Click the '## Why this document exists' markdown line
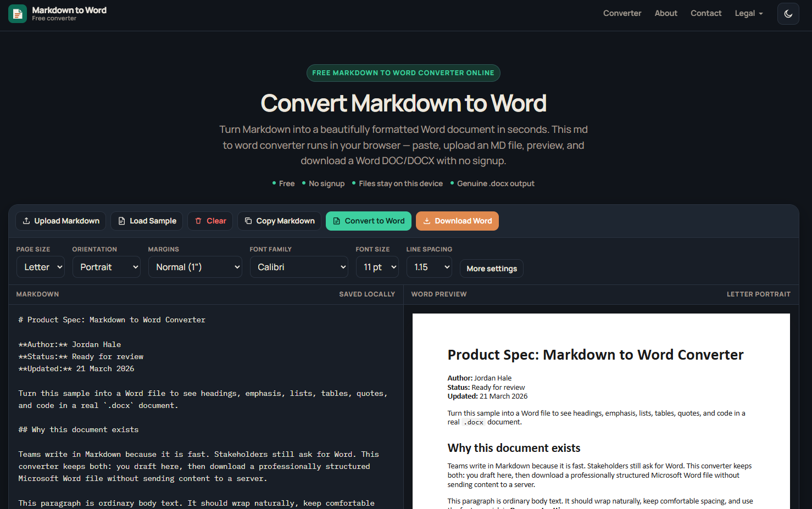Viewport: 812px width, 509px height. 79,429
